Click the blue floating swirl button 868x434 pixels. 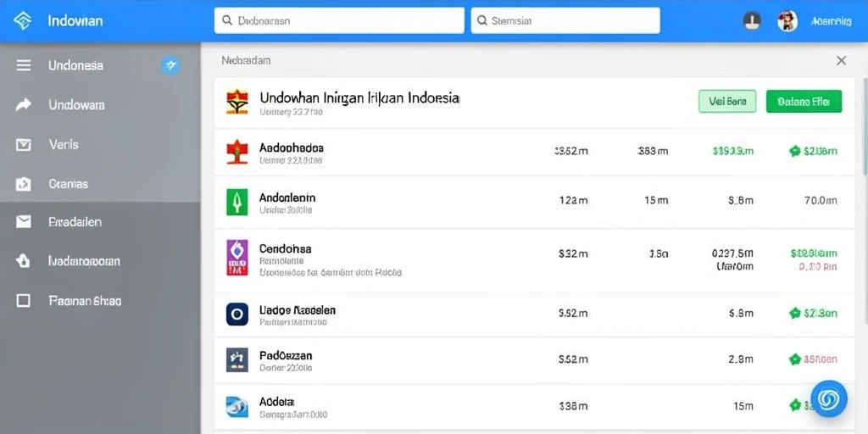pos(829,398)
